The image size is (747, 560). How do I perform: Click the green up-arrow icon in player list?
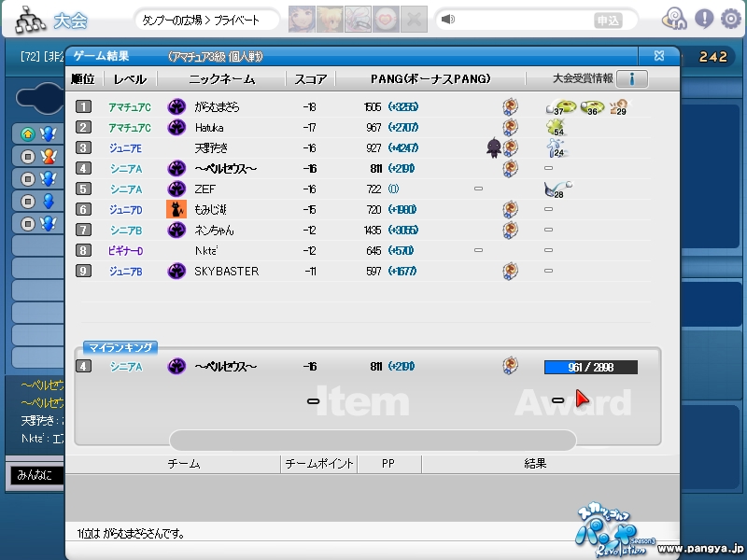click(28, 134)
